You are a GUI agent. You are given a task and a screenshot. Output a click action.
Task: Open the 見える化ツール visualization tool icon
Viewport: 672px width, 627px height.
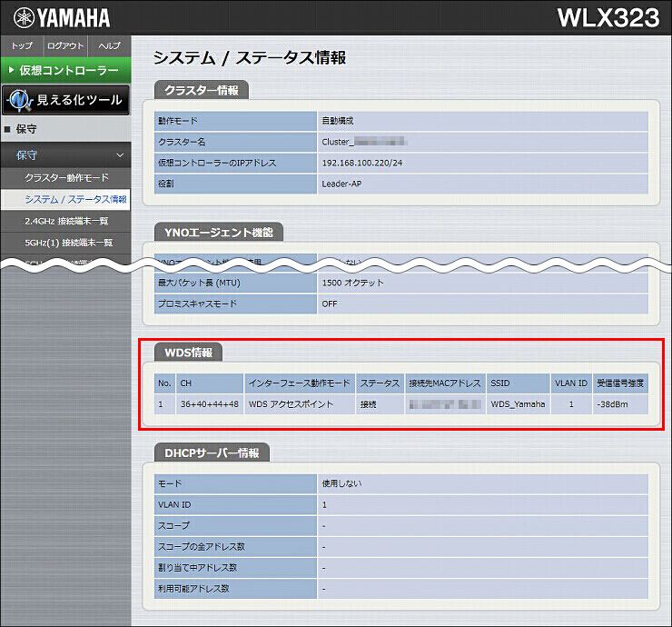(x=66, y=100)
